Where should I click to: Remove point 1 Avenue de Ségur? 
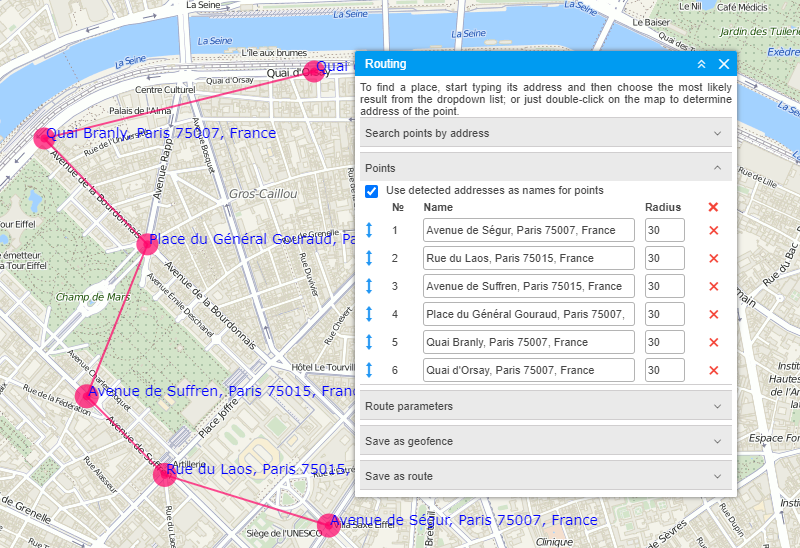click(x=714, y=230)
